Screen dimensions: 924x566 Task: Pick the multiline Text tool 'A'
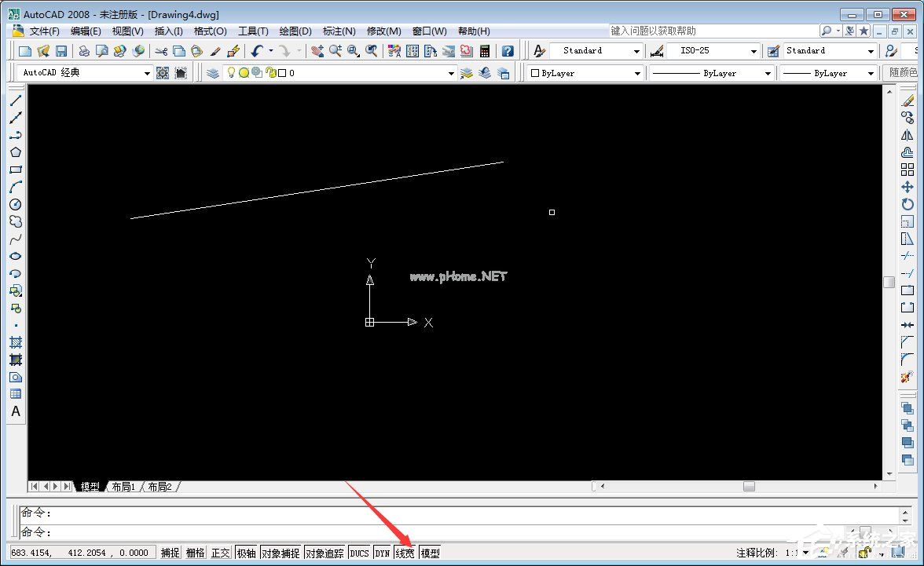16,411
